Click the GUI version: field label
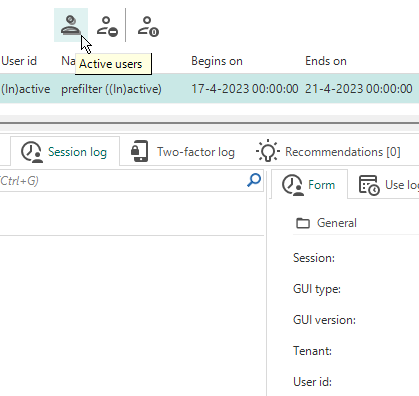419x396 pixels. click(324, 320)
